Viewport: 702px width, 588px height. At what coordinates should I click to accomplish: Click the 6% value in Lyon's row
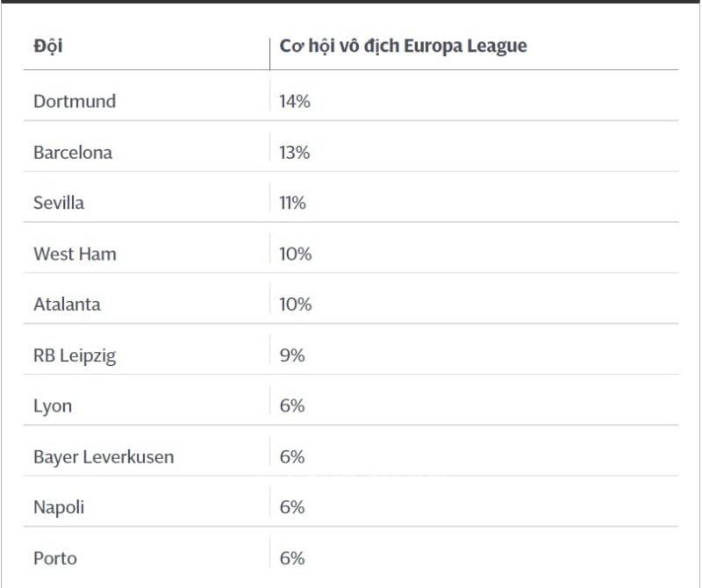point(291,406)
